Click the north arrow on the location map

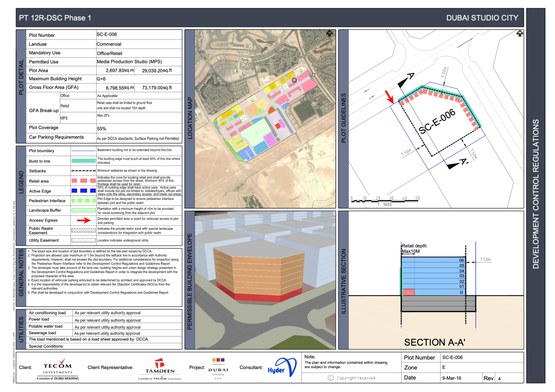pos(330,33)
